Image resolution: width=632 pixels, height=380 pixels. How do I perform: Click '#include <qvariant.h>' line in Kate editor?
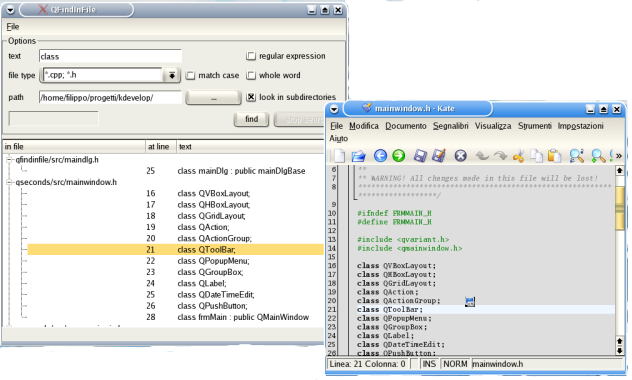[x=403, y=239]
